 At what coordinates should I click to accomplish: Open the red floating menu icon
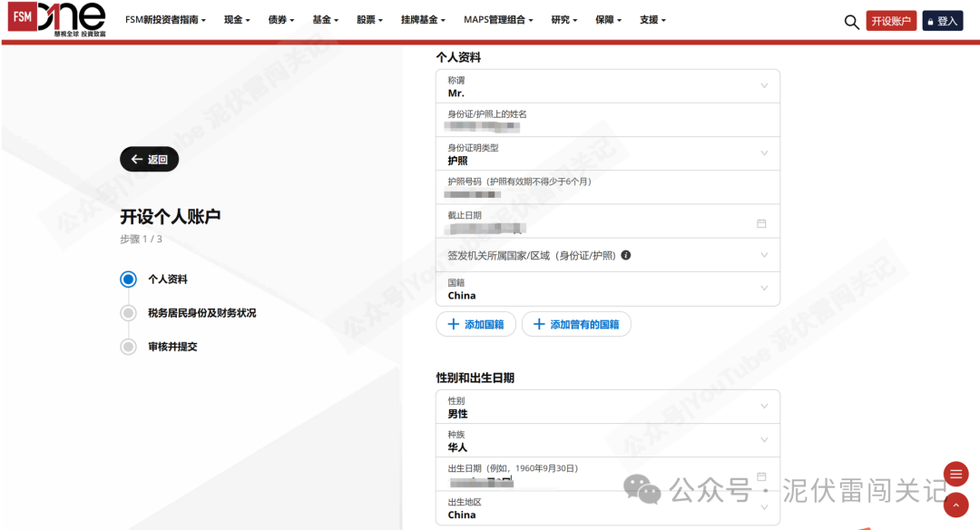[955, 475]
